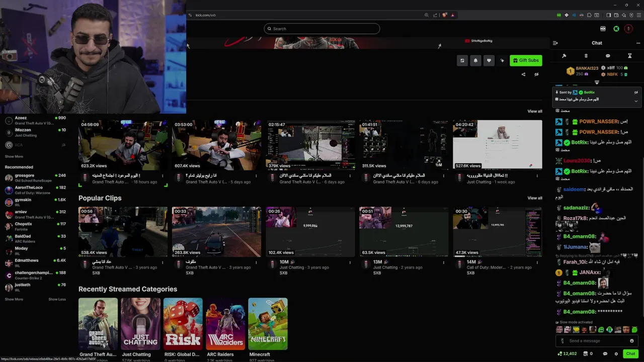The width and height of the screenshot is (644, 362).
Task: Show More recommended channels
Action: click(x=14, y=299)
